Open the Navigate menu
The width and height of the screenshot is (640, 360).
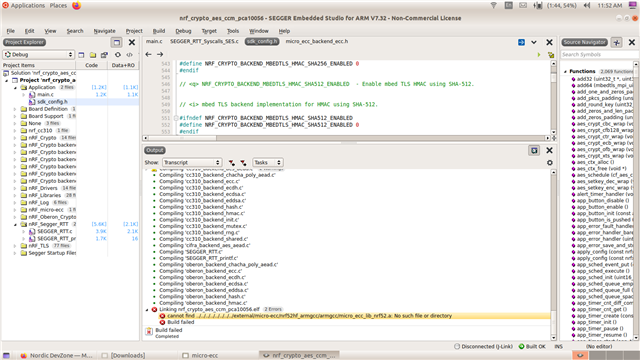pyautogui.click(x=104, y=31)
